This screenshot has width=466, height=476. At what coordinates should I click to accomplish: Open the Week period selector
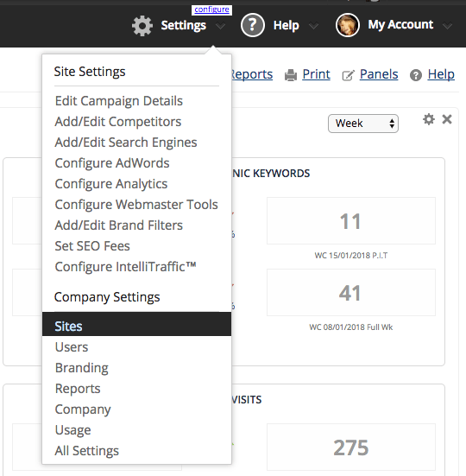(363, 124)
